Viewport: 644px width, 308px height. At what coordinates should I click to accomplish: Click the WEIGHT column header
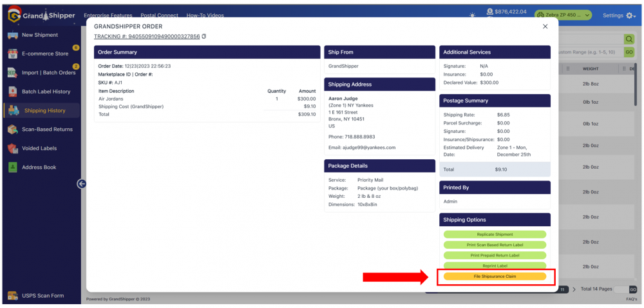point(591,69)
